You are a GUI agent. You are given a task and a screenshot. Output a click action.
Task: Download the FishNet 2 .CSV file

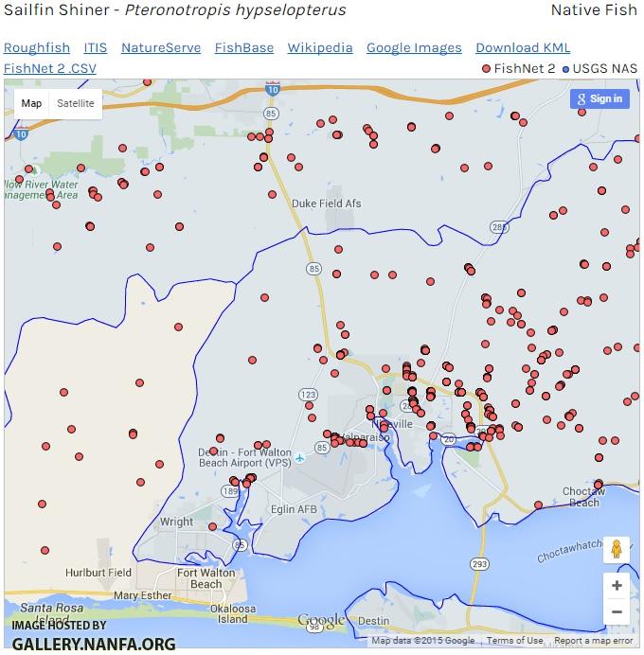click(x=50, y=68)
